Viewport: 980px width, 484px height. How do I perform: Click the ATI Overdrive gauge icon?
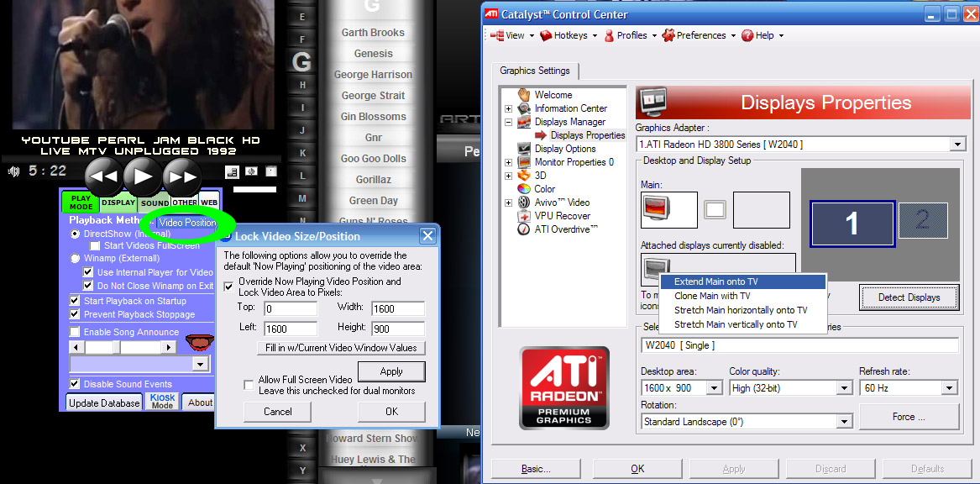(x=524, y=229)
